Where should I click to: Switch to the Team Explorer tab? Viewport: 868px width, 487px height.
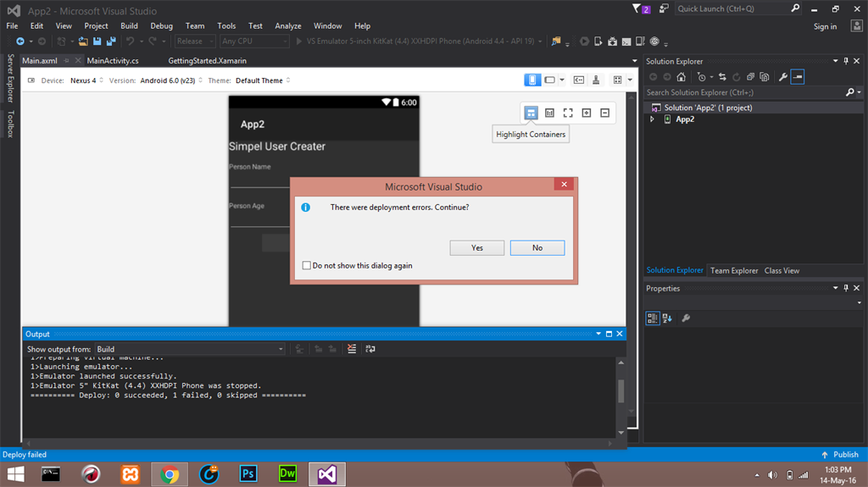(734, 271)
